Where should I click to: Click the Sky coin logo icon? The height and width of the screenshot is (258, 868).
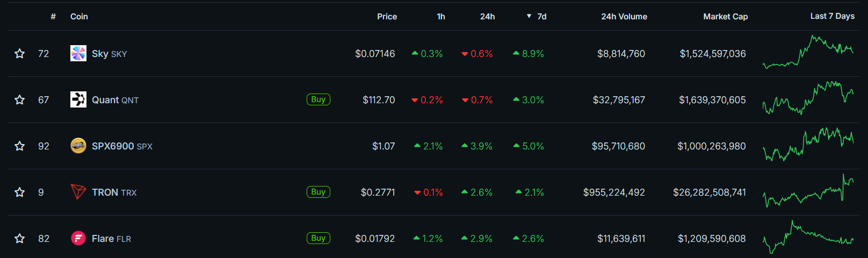78,53
